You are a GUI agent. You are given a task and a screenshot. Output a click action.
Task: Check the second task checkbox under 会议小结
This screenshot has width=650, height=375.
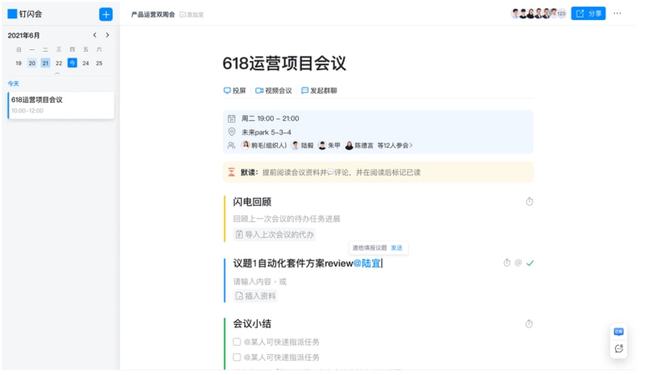(237, 357)
